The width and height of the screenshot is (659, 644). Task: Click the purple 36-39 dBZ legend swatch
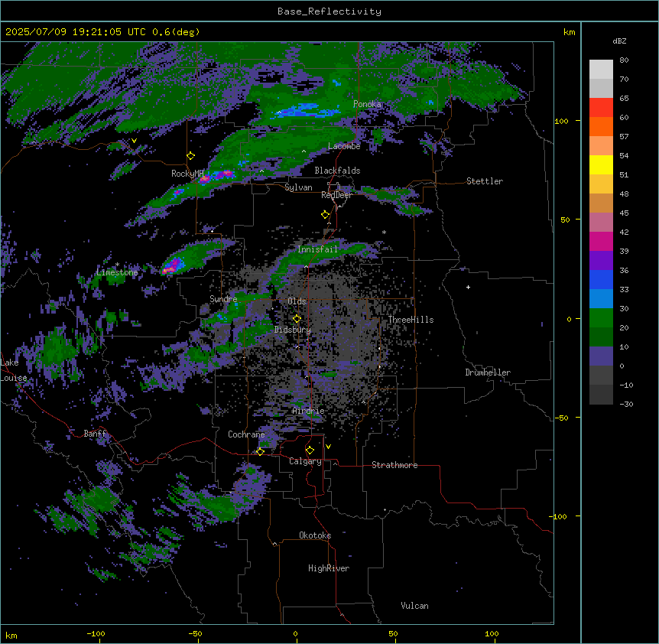[601, 261]
